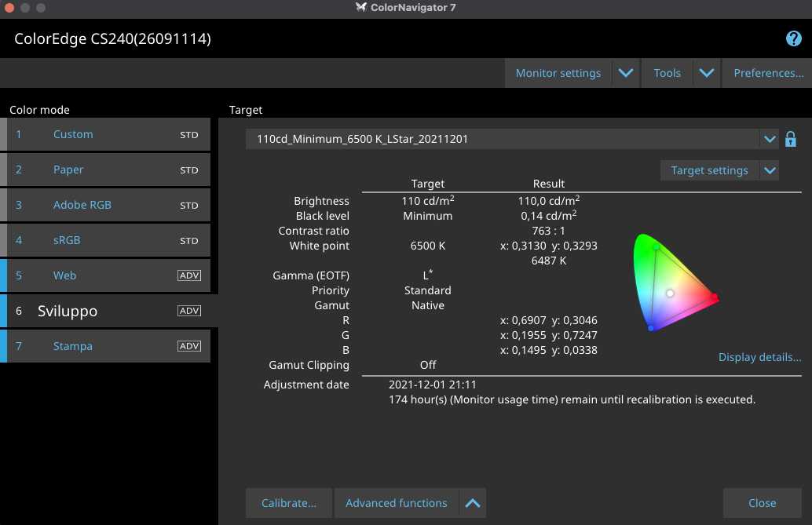This screenshot has width=812, height=525.
Task: Open the help question mark icon
Action: point(793,38)
